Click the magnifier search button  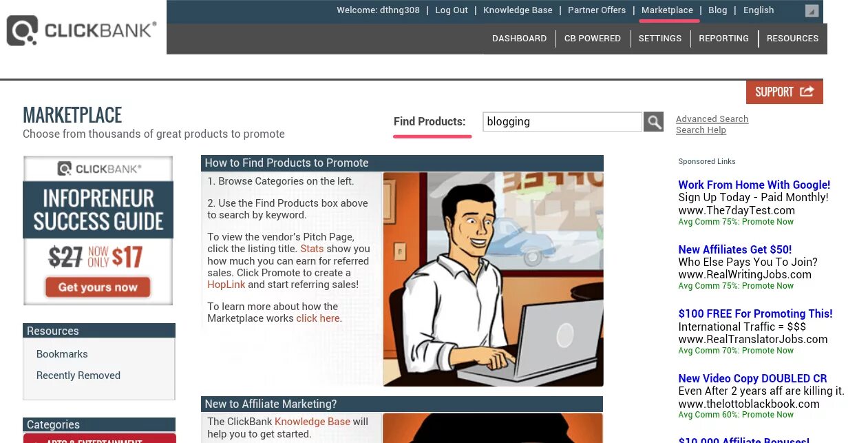[x=653, y=122]
